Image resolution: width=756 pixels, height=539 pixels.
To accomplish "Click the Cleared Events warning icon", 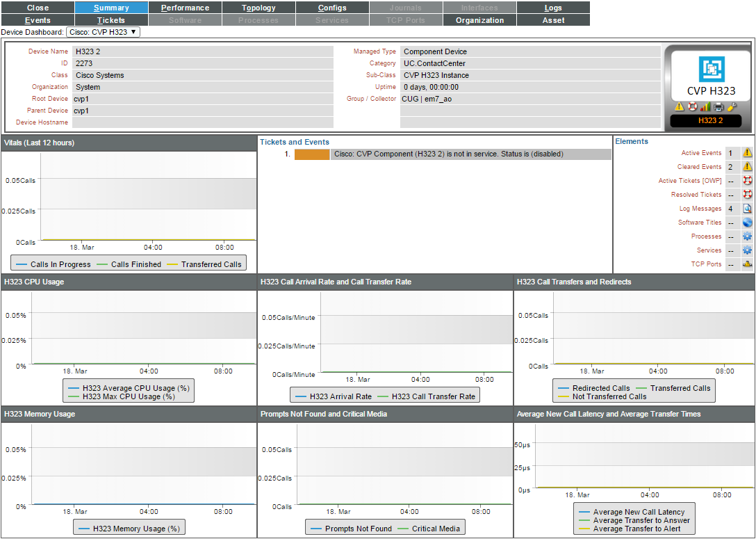I will pyautogui.click(x=747, y=167).
